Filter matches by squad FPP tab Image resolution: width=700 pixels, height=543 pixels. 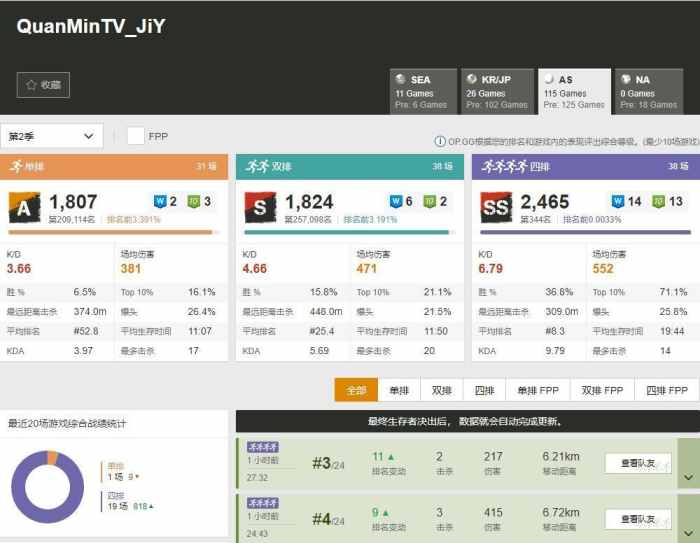(x=667, y=390)
